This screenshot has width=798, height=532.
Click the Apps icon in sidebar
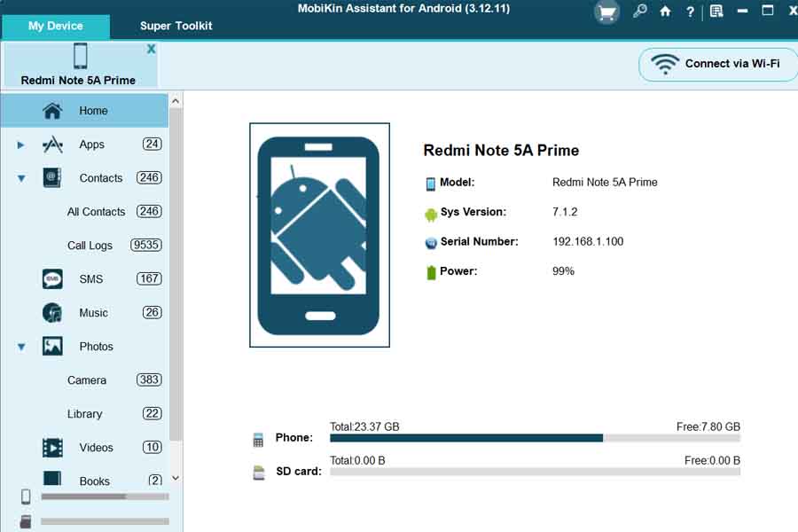tap(52, 145)
